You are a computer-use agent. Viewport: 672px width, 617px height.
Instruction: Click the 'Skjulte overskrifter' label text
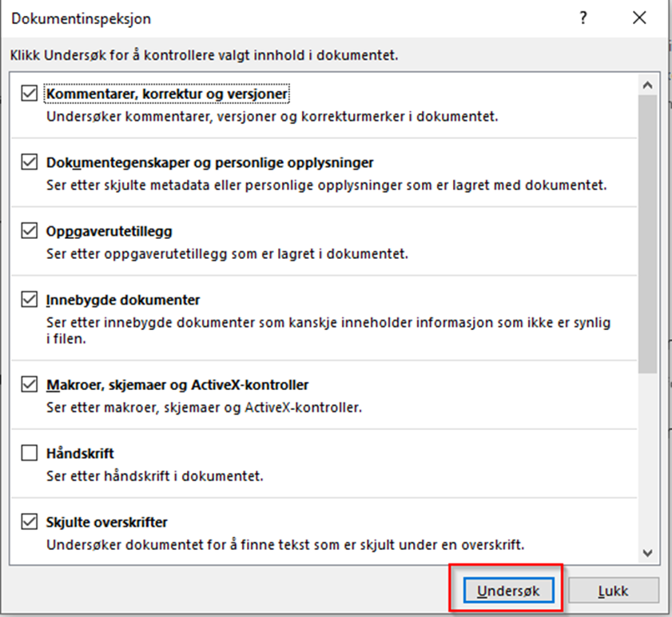[x=106, y=522]
